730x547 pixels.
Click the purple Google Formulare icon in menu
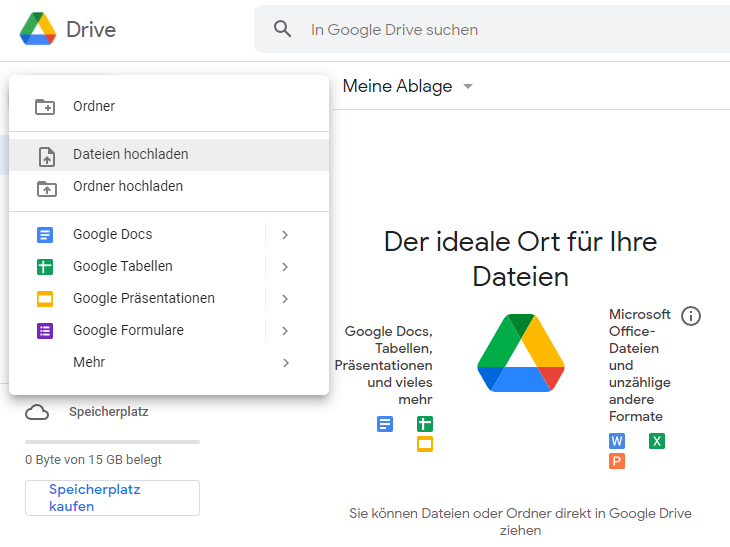45,331
